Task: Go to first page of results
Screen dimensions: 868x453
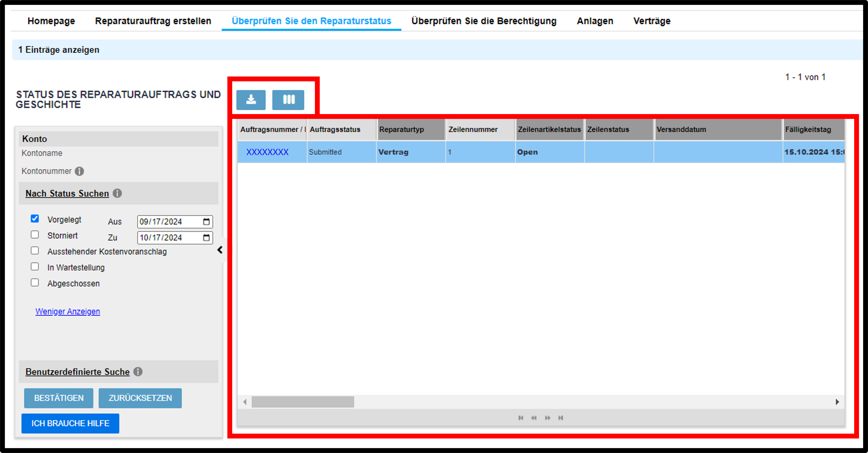Action: click(x=521, y=418)
